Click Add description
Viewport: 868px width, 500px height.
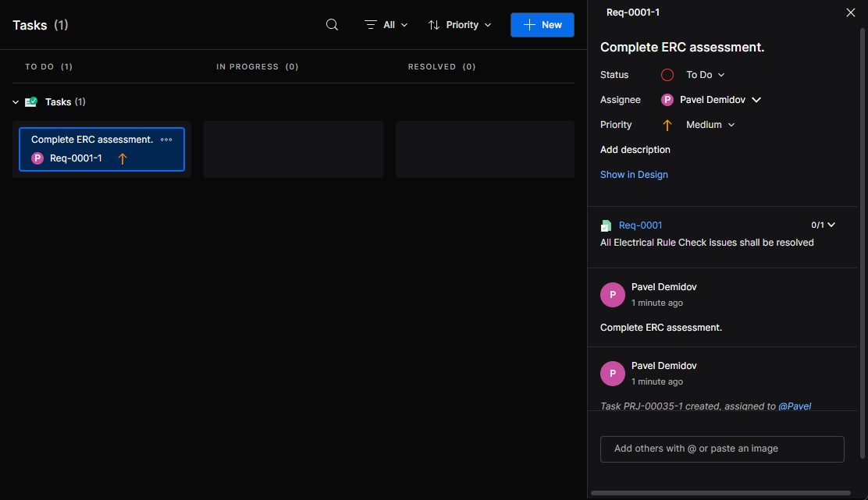pyautogui.click(x=635, y=150)
